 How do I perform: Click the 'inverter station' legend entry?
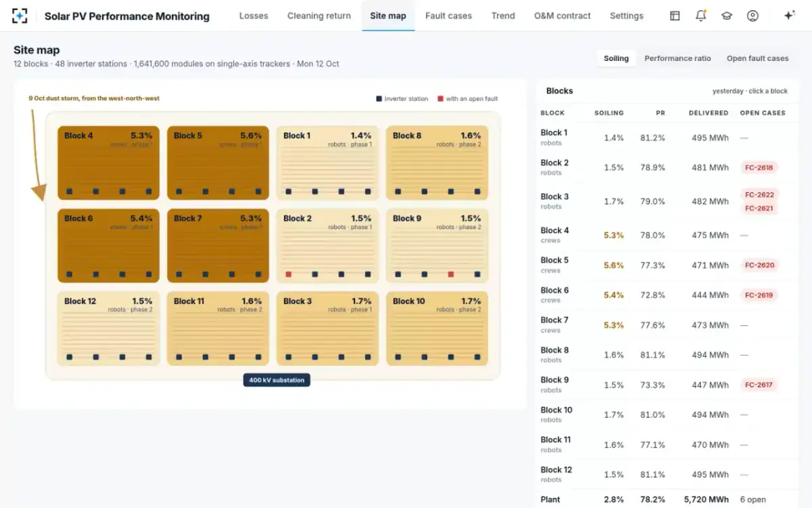pyautogui.click(x=402, y=99)
